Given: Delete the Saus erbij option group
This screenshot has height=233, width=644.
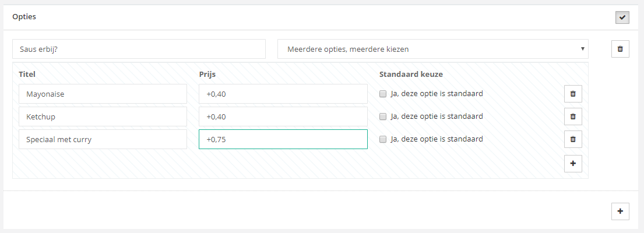Looking at the screenshot, I should pyautogui.click(x=620, y=50).
